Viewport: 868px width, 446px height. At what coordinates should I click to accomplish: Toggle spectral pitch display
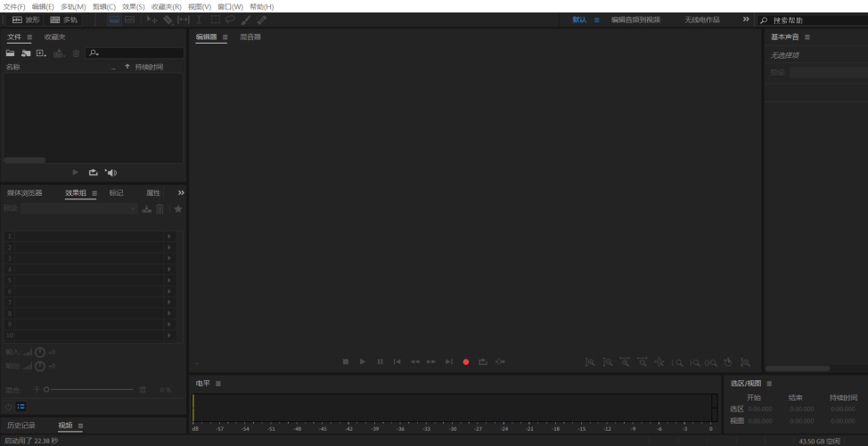(x=129, y=20)
